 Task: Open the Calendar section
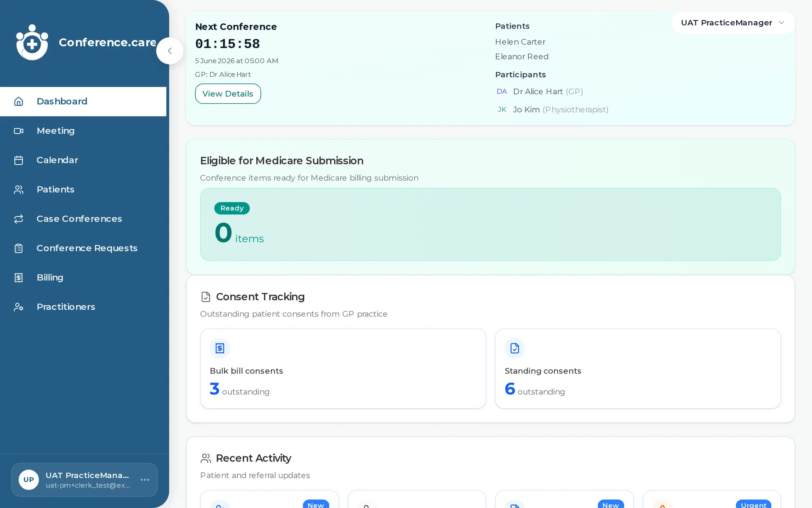click(83, 160)
